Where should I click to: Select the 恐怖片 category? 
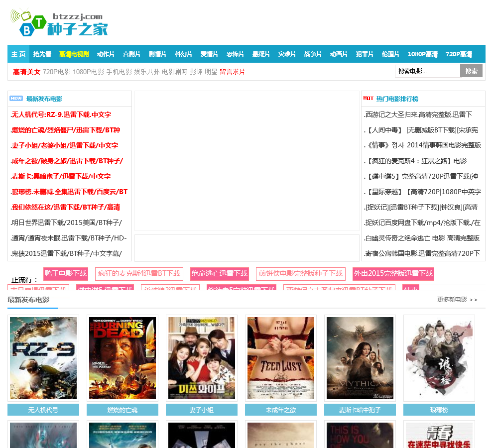235,54
